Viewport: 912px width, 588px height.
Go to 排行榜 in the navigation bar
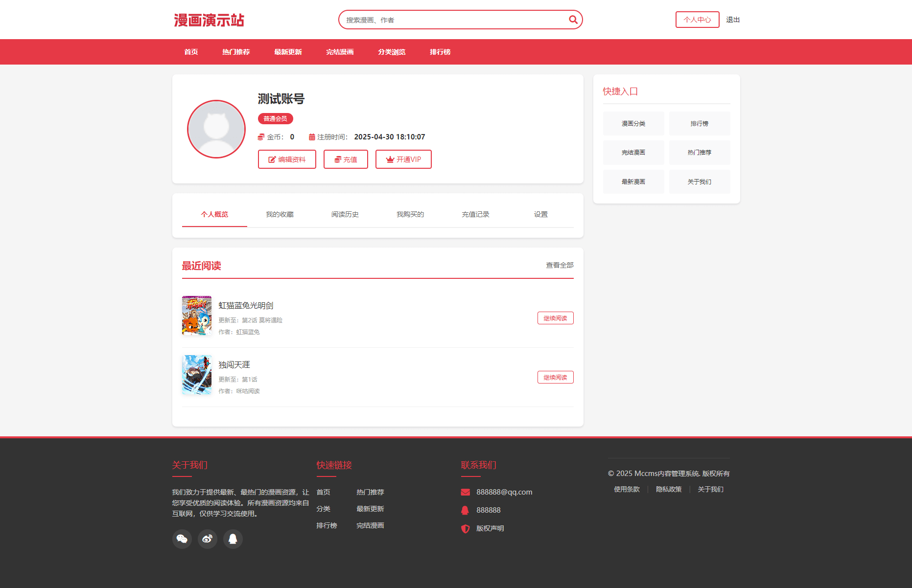pos(440,52)
